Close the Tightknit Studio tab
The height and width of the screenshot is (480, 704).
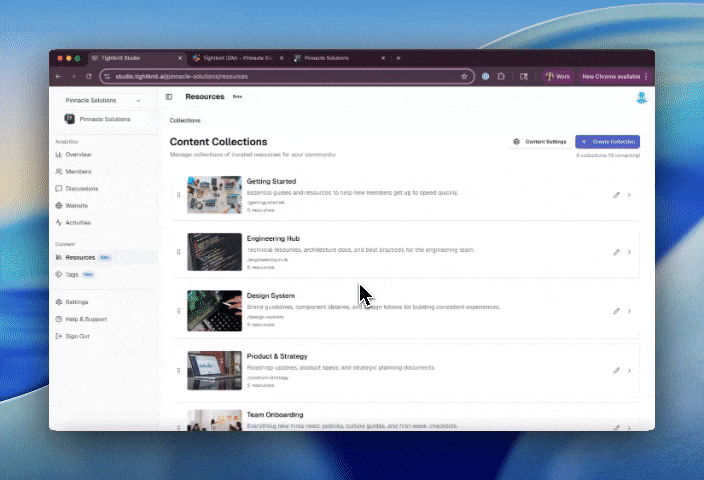pos(180,58)
